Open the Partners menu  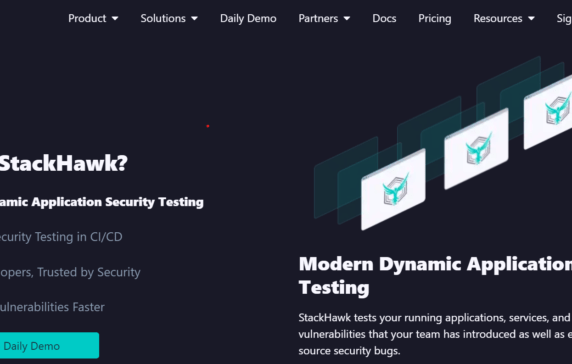pyautogui.click(x=318, y=18)
